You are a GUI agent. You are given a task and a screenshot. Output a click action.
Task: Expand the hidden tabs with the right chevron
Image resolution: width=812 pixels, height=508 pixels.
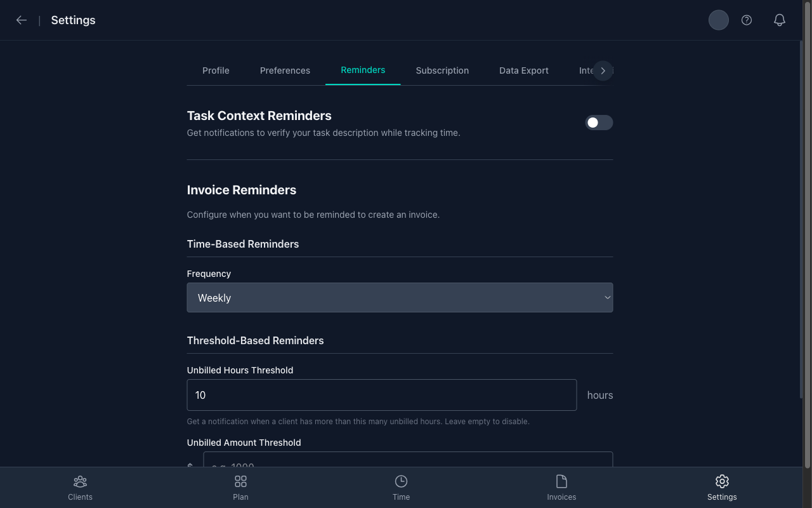(603, 70)
